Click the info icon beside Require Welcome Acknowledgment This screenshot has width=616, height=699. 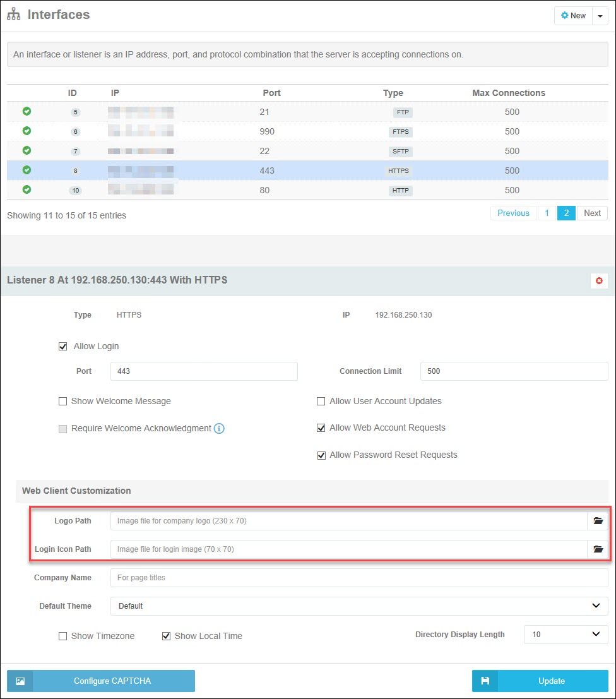tap(219, 428)
